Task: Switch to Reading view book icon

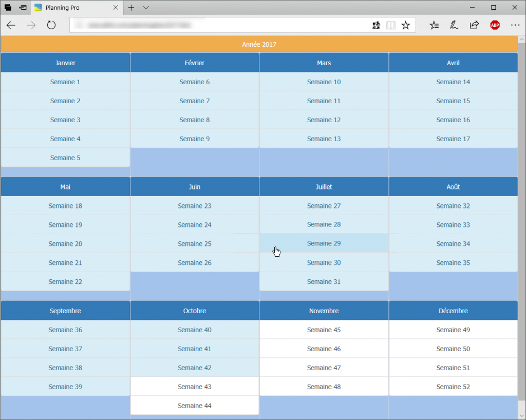Action: [391, 25]
